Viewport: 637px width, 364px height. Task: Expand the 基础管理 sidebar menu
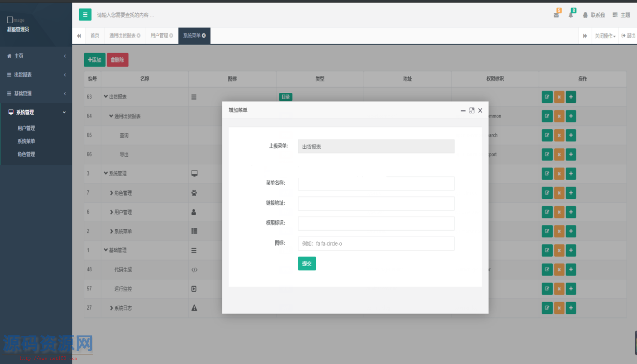coord(36,93)
